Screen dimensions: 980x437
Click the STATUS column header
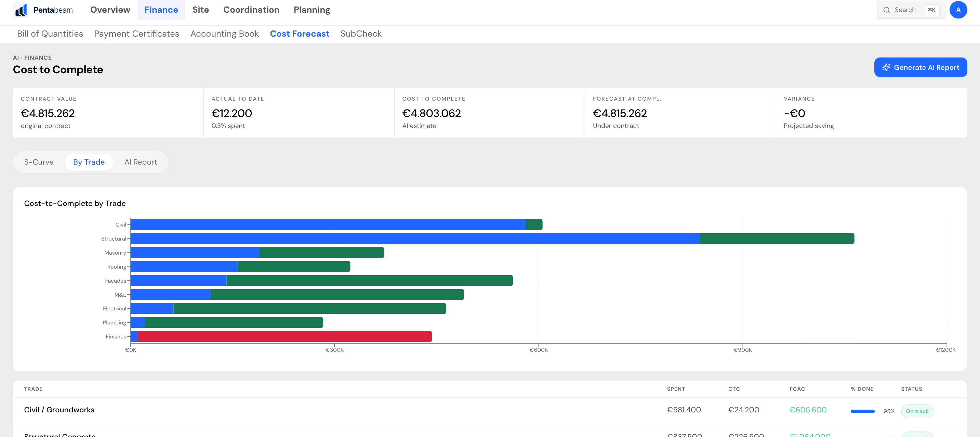point(912,389)
